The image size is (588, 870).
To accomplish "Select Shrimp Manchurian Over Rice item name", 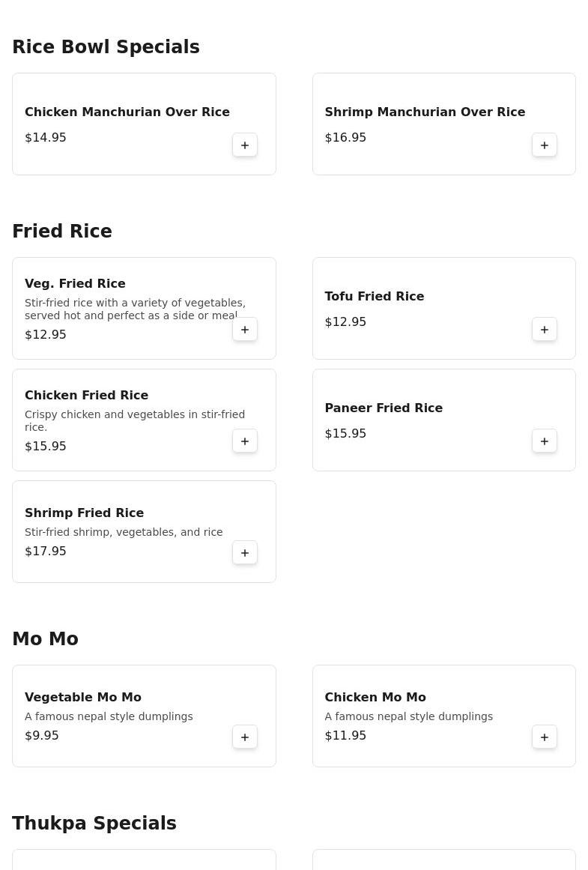I will [425, 112].
